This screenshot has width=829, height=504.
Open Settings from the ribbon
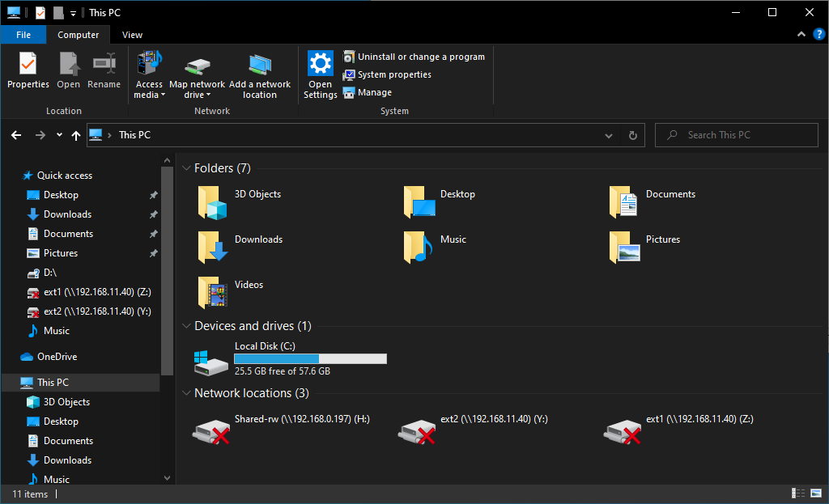(x=321, y=75)
